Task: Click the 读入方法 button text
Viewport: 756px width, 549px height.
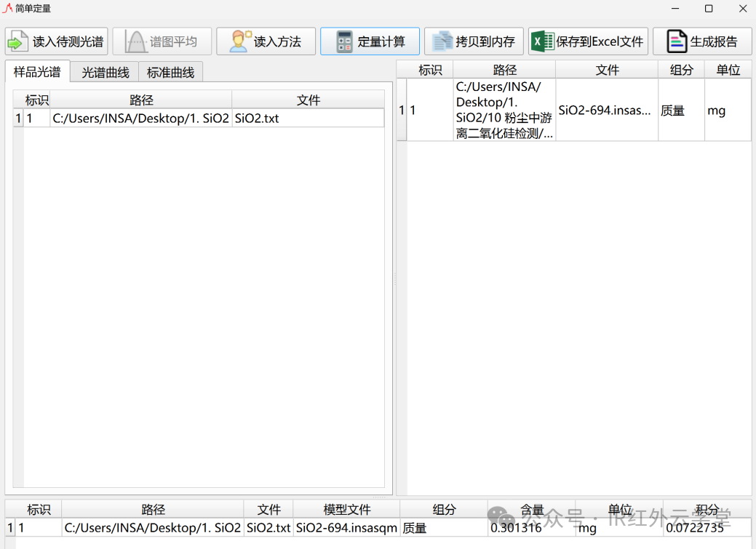Action: tap(277, 42)
